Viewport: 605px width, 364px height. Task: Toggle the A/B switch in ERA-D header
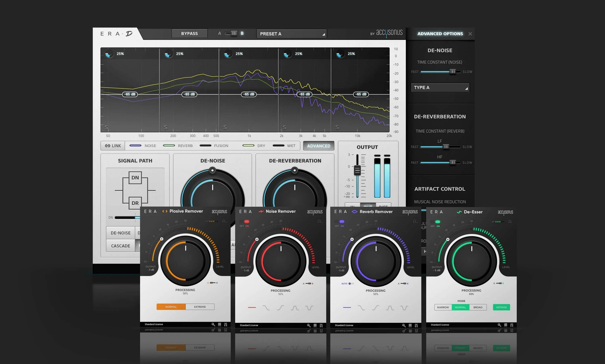pos(231,33)
